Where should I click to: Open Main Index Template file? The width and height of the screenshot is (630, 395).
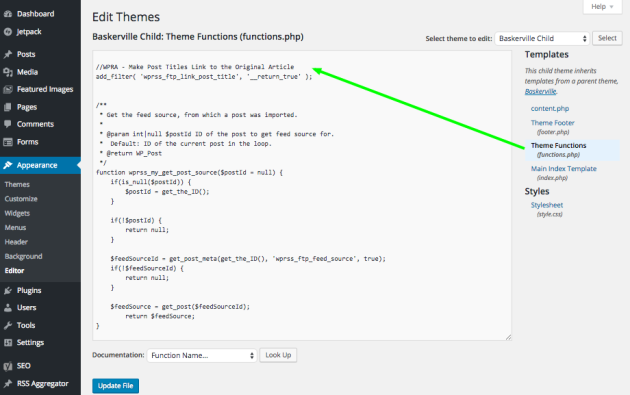[563, 169]
